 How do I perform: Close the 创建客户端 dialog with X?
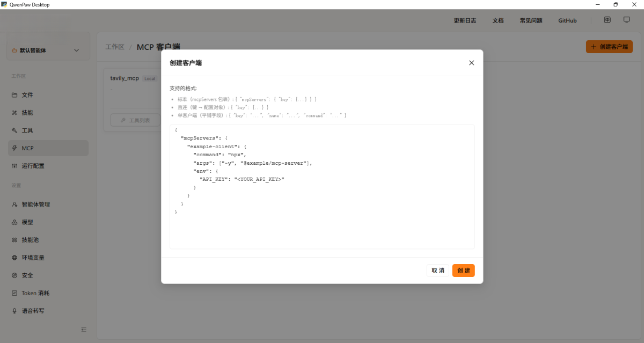[x=472, y=63]
